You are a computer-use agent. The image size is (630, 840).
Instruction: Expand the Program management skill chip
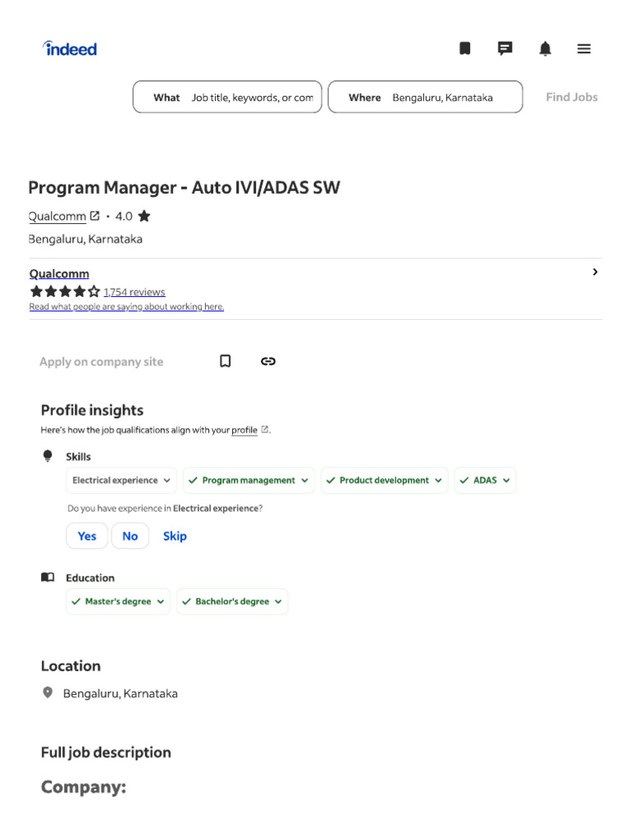point(249,480)
